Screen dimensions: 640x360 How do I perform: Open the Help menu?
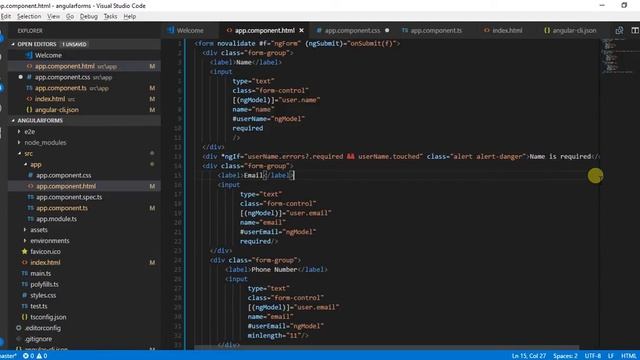[x=129, y=16]
